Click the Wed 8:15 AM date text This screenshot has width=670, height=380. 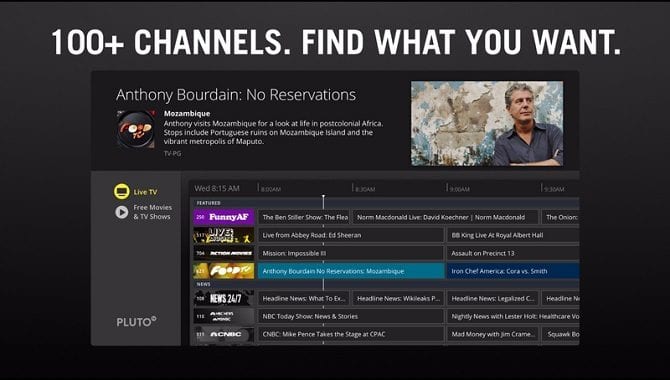tap(217, 188)
